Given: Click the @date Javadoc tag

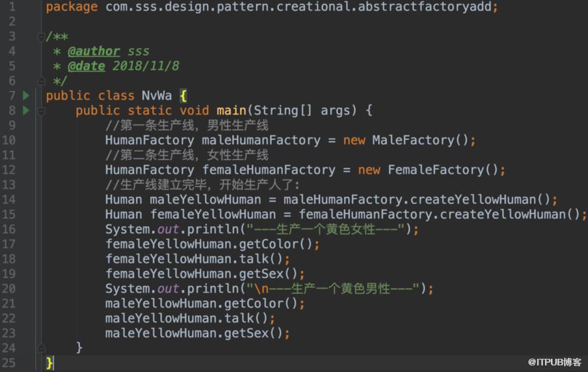Looking at the screenshot, I should [x=86, y=66].
